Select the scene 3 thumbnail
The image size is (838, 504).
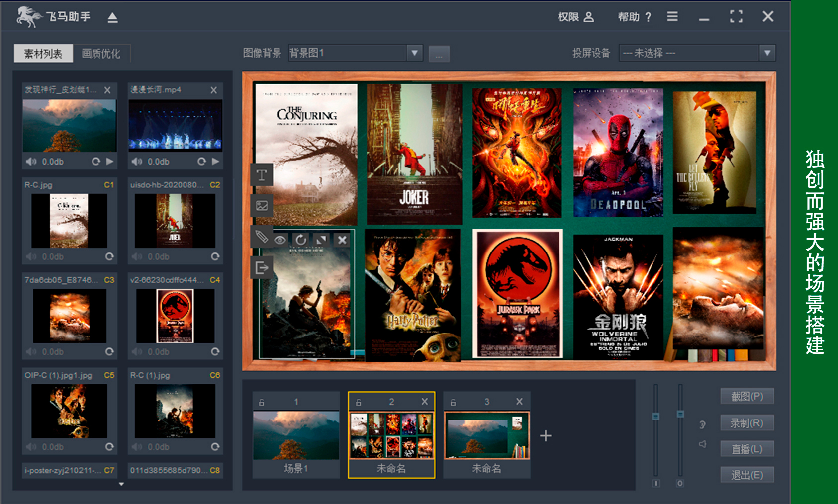pos(486,435)
